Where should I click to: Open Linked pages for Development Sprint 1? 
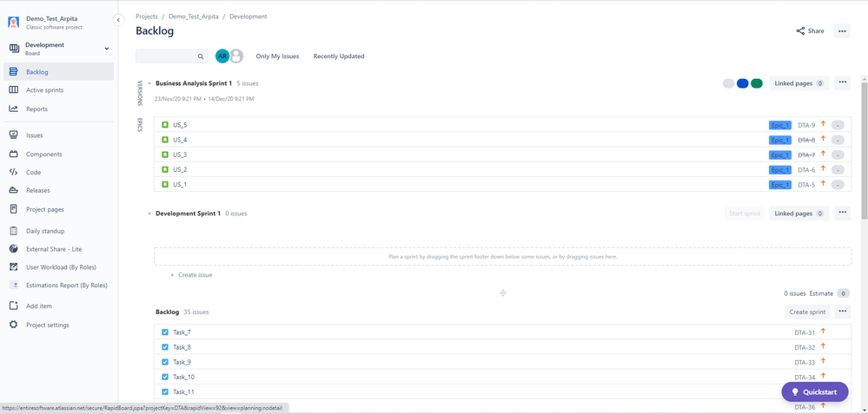pyautogui.click(x=798, y=214)
